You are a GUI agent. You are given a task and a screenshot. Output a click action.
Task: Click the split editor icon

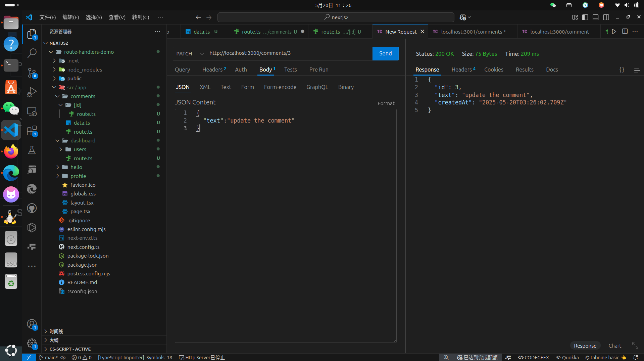click(x=625, y=31)
